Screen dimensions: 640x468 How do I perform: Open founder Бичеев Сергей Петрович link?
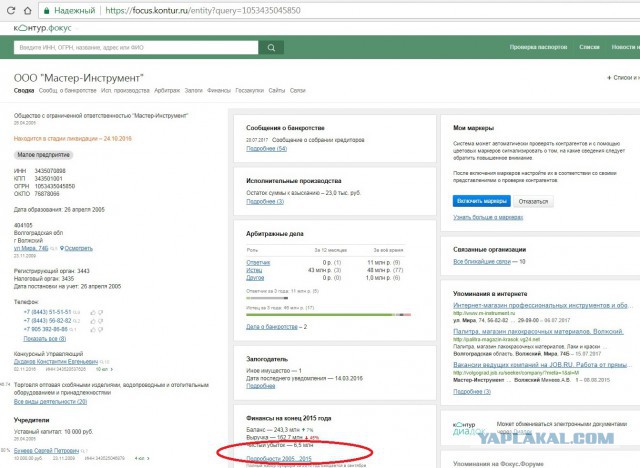click(x=46, y=451)
